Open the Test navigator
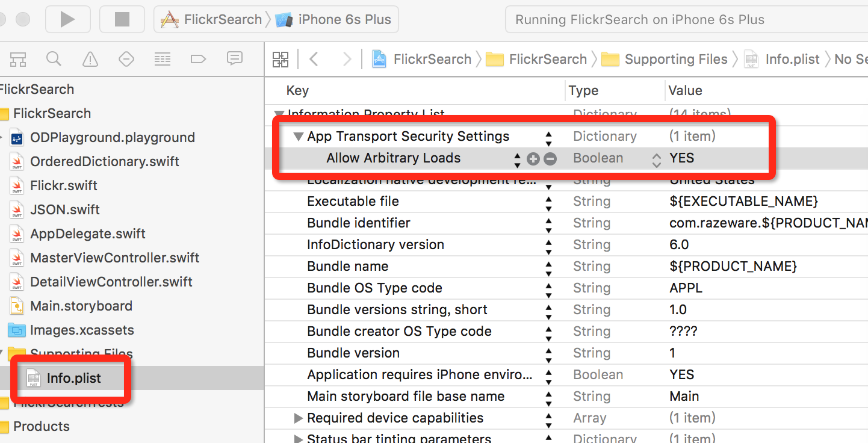Viewport: 868px width, 443px height. [x=126, y=59]
